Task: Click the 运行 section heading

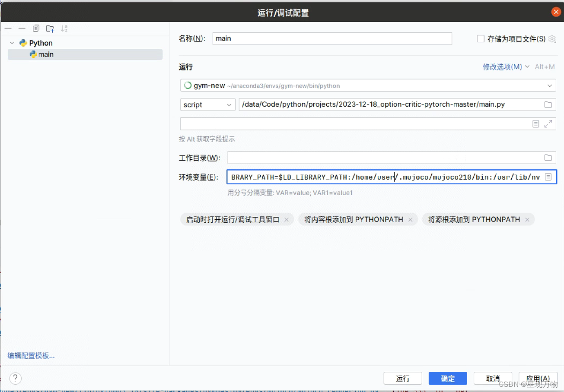Action: pyautogui.click(x=186, y=67)
